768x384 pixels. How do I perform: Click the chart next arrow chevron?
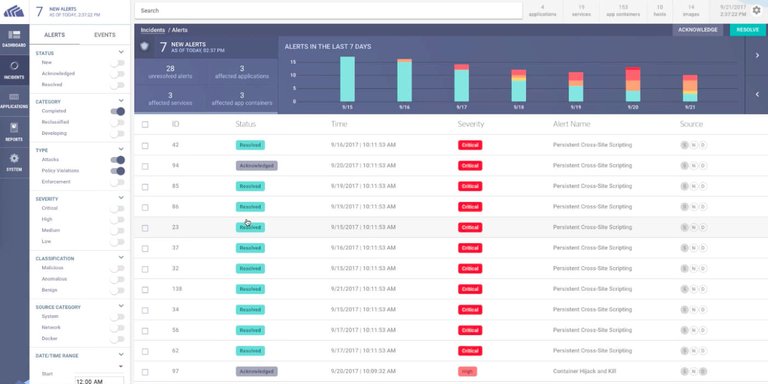tap(757, 56)
